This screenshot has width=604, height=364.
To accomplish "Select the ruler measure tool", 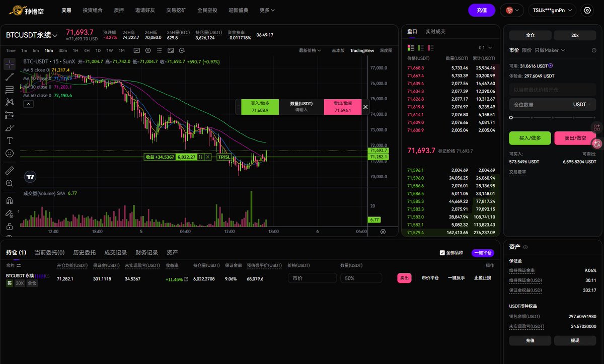I will click(10, 170).
